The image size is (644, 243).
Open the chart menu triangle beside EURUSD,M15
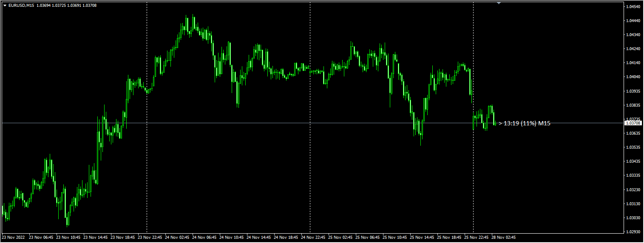[x=5, y=5]
